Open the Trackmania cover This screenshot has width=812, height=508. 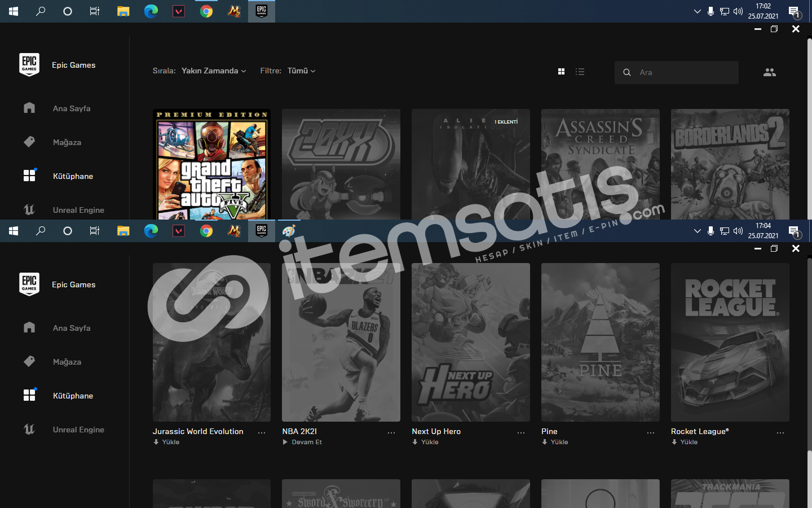pyautogui.click(x=730, y=494)
